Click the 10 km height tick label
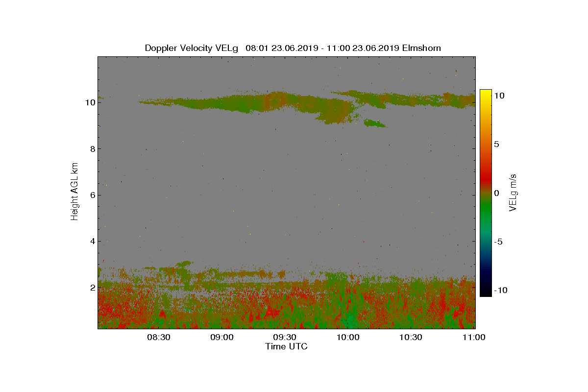The image size is (588, 392). (x=89, y=102)
